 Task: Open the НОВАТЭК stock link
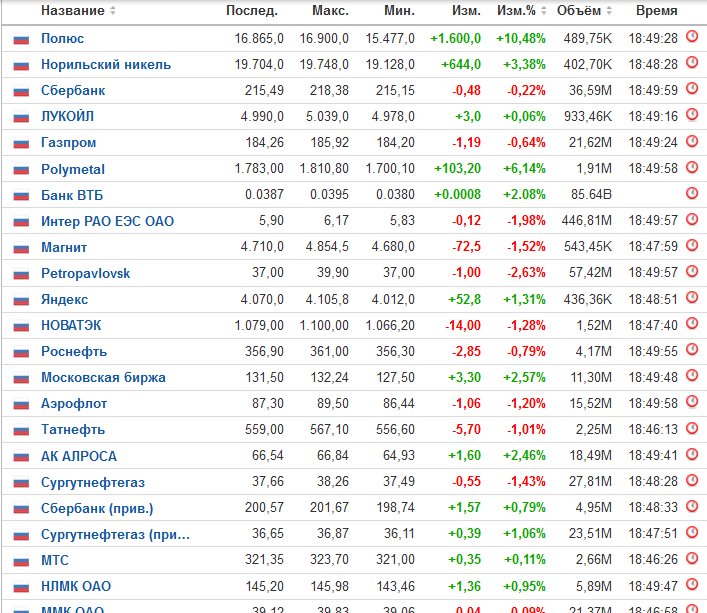71,325
